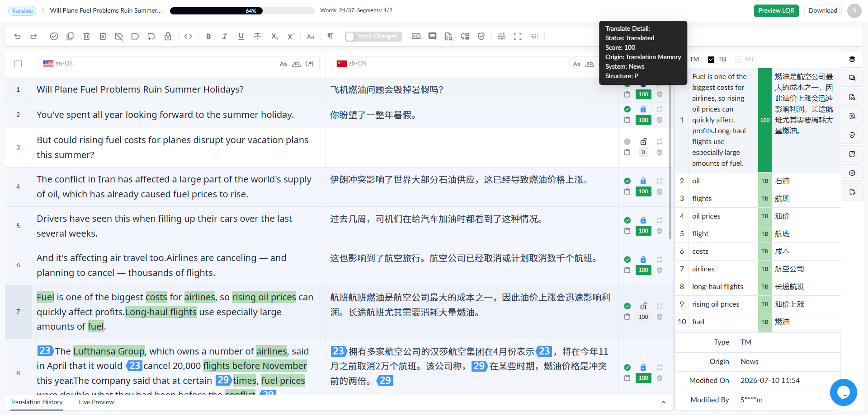Viewport: 868px width, 415px height.
Task: Apply subscript formatting
Action: 274,37
